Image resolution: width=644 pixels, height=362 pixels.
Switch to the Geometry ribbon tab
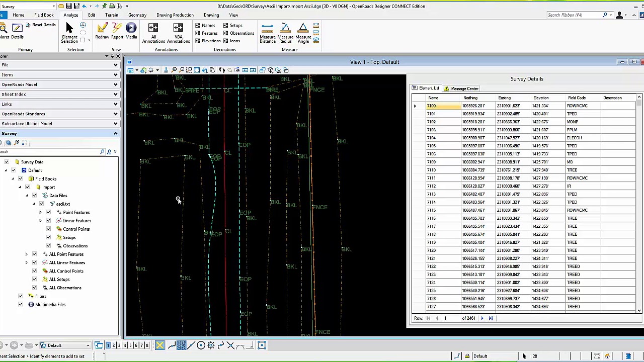click(137, 15)
